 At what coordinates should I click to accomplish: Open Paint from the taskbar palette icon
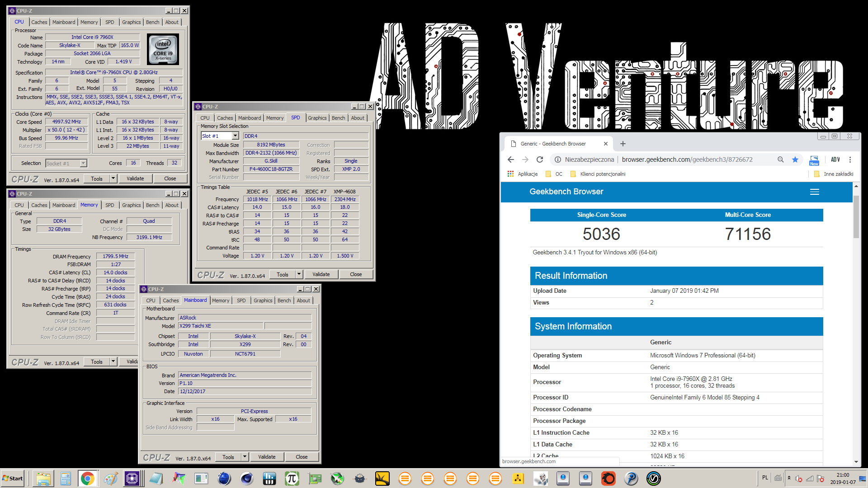click(x=110, y=479)
